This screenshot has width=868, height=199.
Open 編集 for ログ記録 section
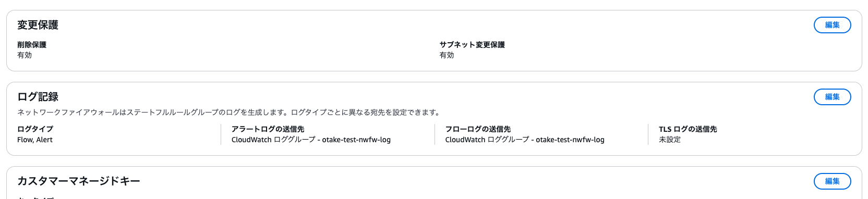832,97
